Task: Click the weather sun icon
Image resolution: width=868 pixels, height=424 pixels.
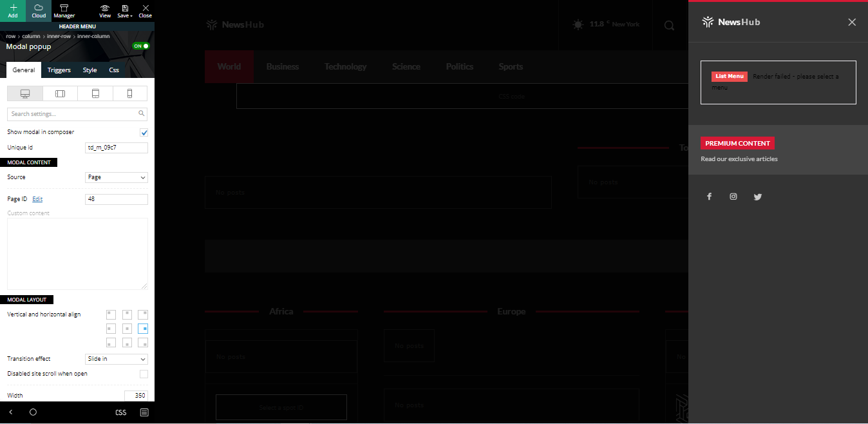Action: [578, 24]
